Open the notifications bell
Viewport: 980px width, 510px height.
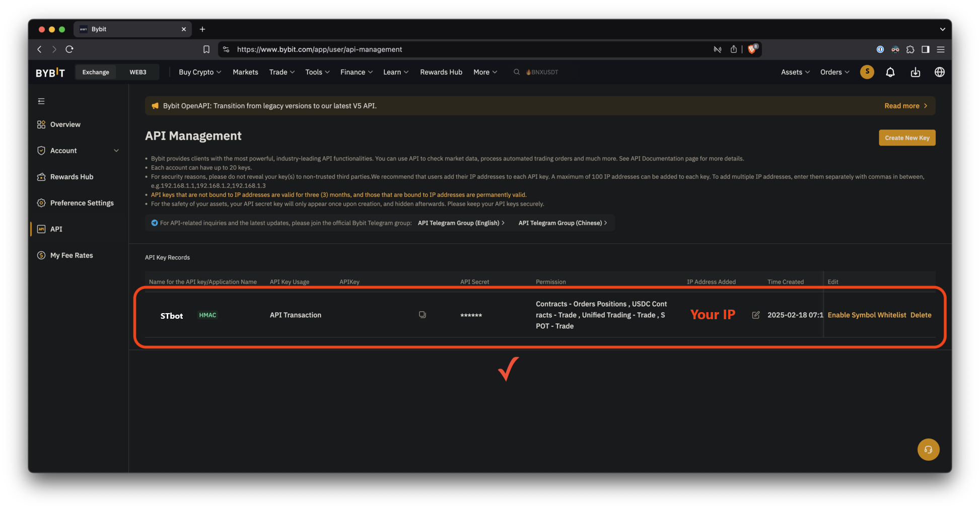(x=890, y=72)
